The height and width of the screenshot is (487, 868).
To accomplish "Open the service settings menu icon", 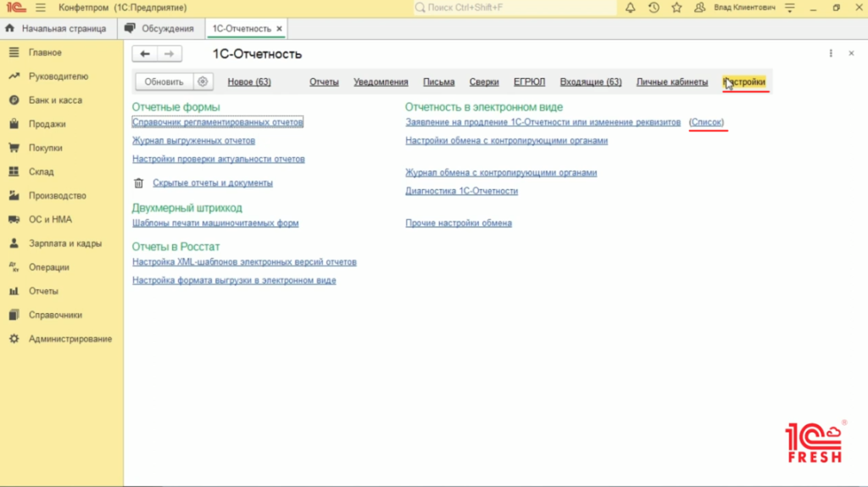I will coord(790,8).
